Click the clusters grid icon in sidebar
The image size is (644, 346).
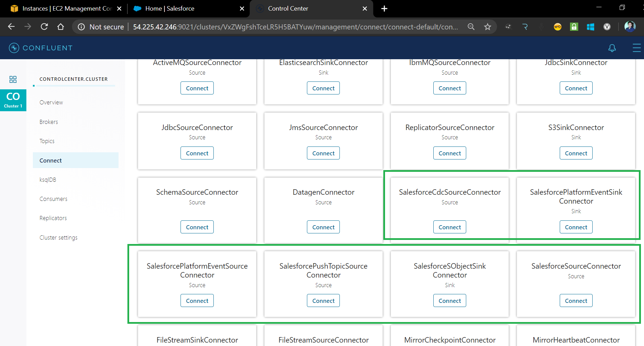pos(13,79)
